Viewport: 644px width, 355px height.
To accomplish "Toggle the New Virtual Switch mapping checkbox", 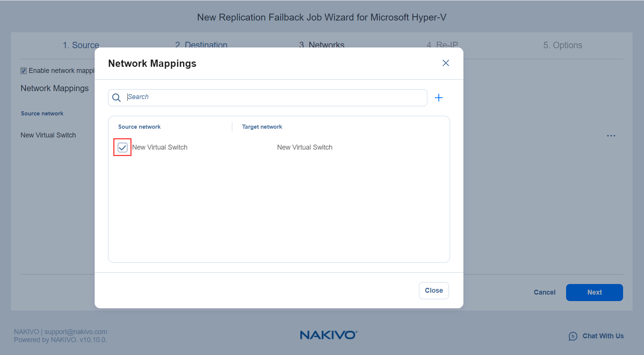I will point(122,147).
